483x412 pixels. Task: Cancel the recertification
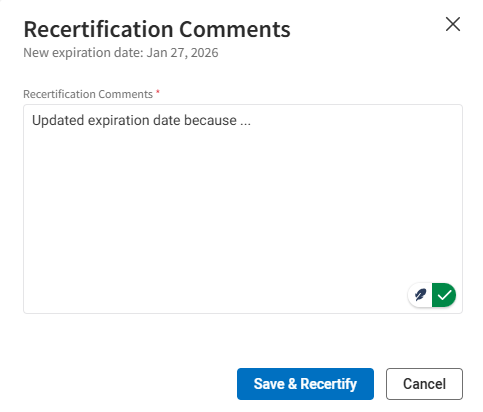click(424, 384)
